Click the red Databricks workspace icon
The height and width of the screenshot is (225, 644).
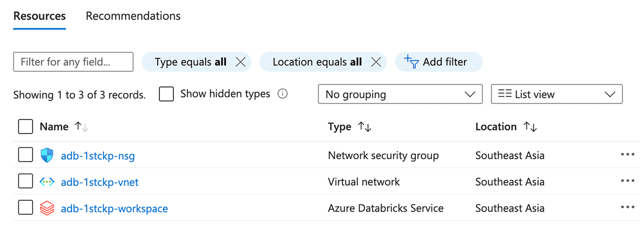click(x=47, y=208)
